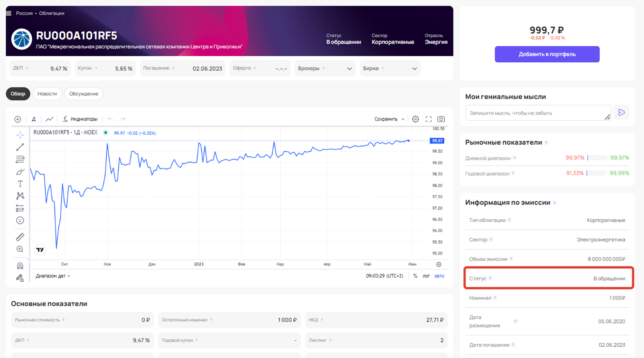Image resolution: width=644 pixels, height=358 pixels.
Task: Open the Диапазон дат dropdown
Action: [x=53, y=276]
